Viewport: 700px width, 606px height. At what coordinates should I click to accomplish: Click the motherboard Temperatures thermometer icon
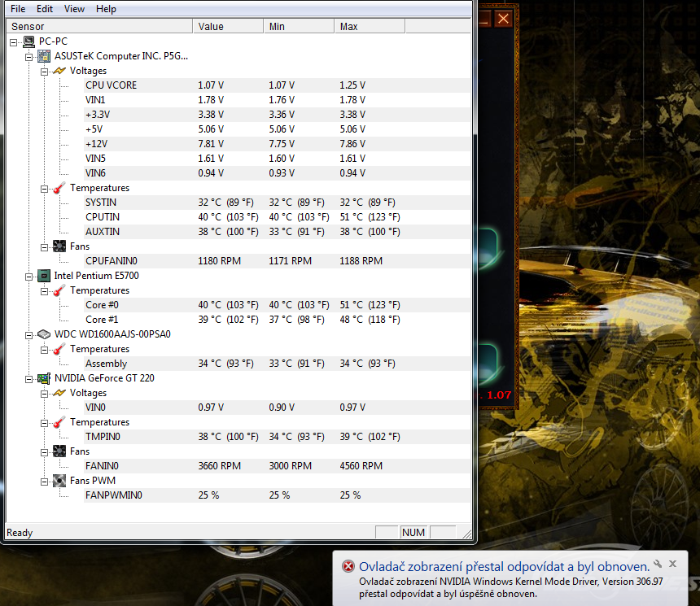59,188
